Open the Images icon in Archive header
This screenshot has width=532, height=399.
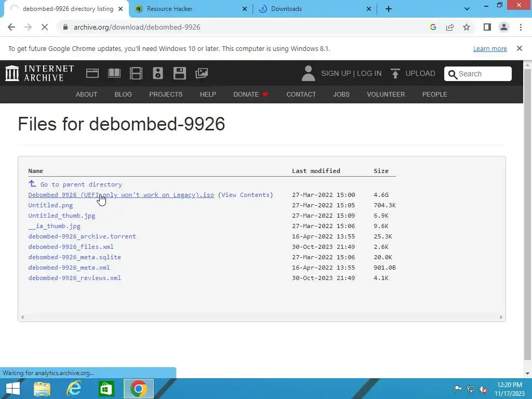(202, 73)
